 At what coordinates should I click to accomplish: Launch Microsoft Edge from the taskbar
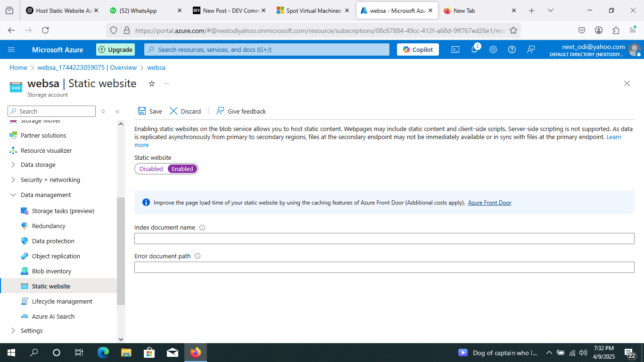103,353
